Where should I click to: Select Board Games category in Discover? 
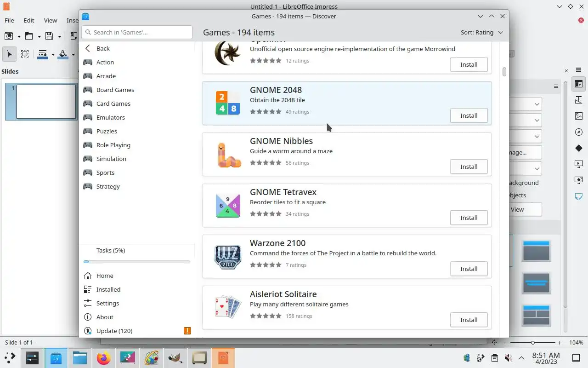tap(137, 90)
